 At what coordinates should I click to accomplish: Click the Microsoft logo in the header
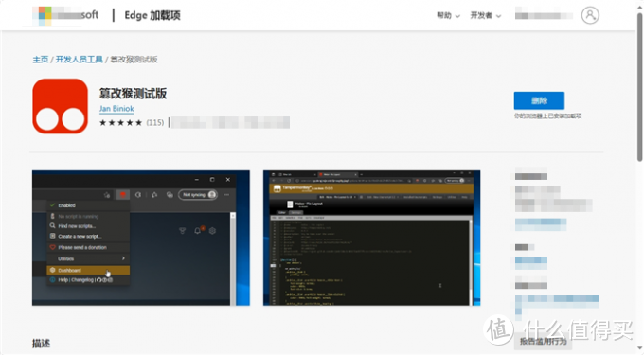coord(65,15)
